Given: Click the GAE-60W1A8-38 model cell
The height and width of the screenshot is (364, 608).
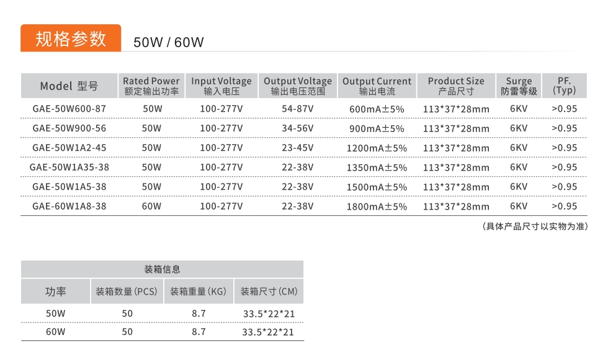Looking at the screenshot, I should (x=69, y=206).
